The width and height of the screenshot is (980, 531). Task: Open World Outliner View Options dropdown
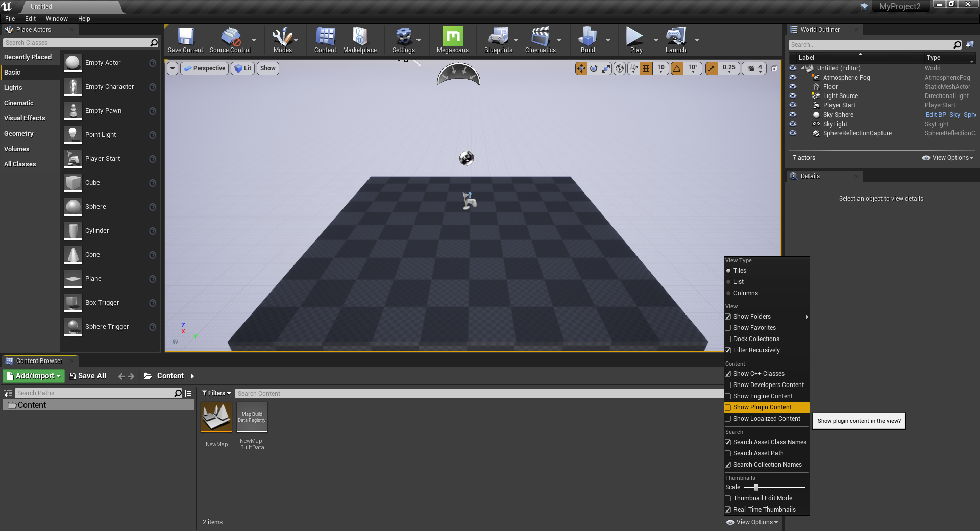click(x=948, y=158)
